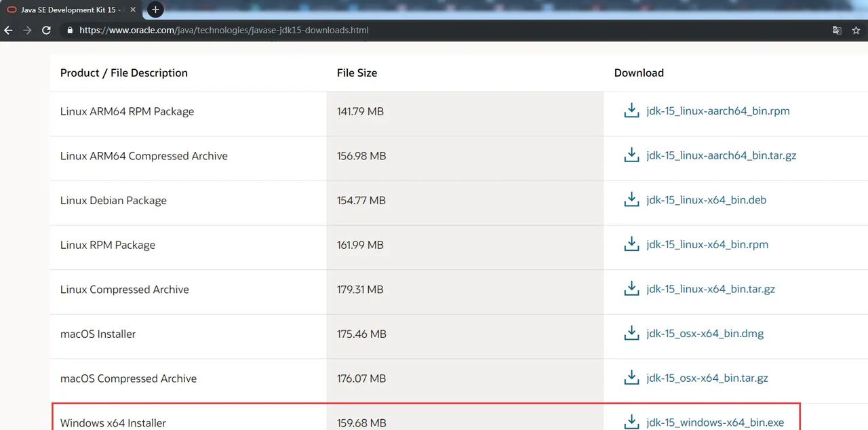Download jdk-15_osx-x64_bin.dmg link
The height and width of the screenshot is (430, 868).
pos(705,334)
